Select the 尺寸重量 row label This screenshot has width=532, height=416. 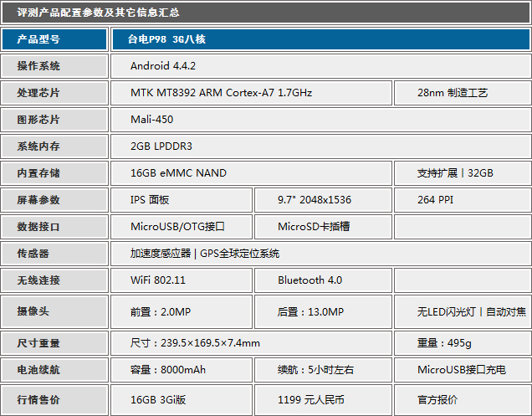click(54, 343)
